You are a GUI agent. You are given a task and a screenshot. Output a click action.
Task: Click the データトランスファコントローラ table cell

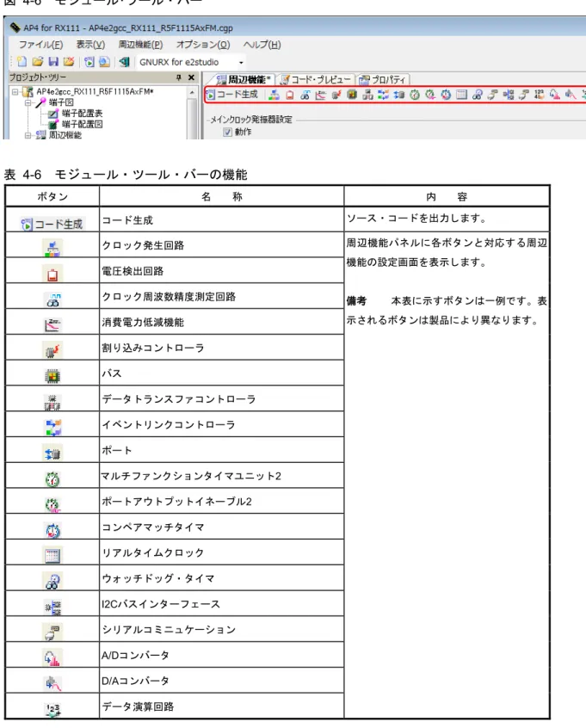click(x=221, y=398)
